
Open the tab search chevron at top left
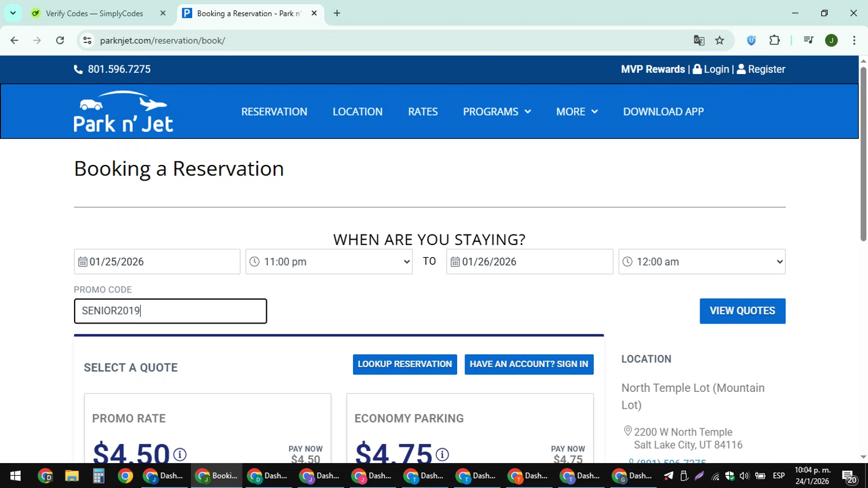tap(13, 13)
